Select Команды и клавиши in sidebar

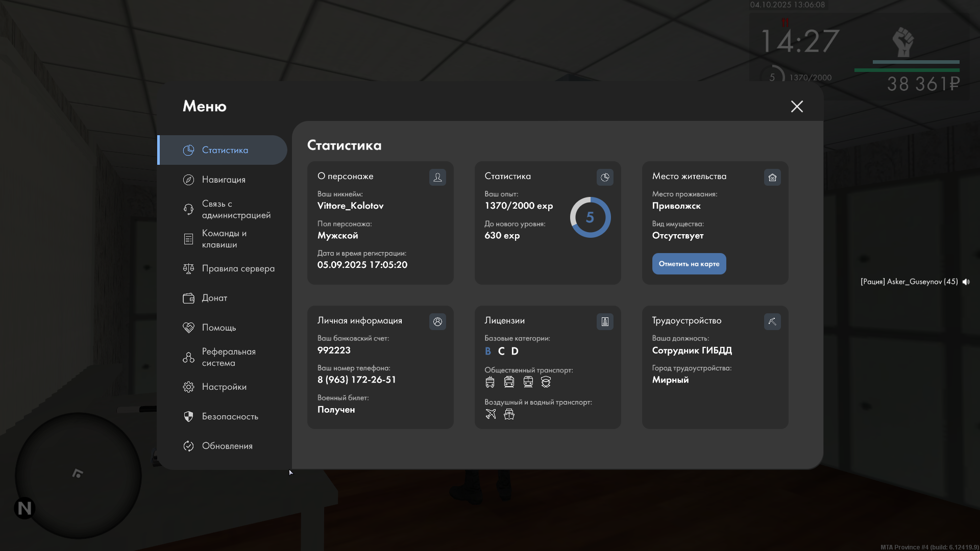pos(224,239)
